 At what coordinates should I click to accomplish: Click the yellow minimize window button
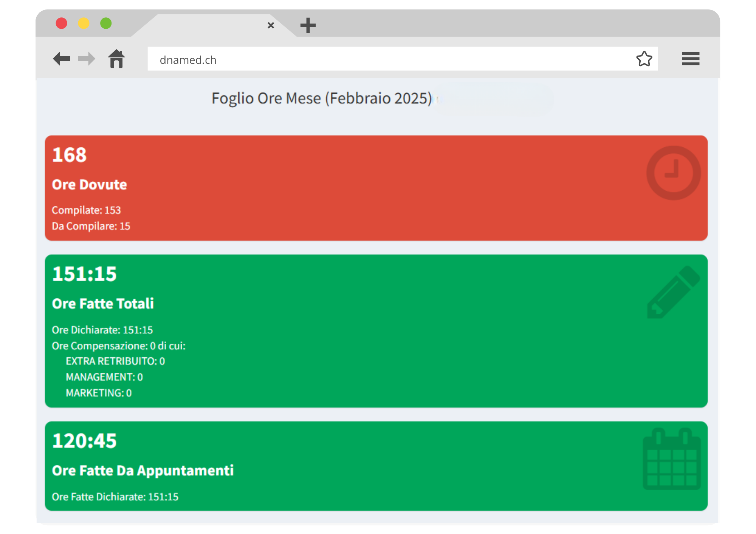tap(84, 23)
